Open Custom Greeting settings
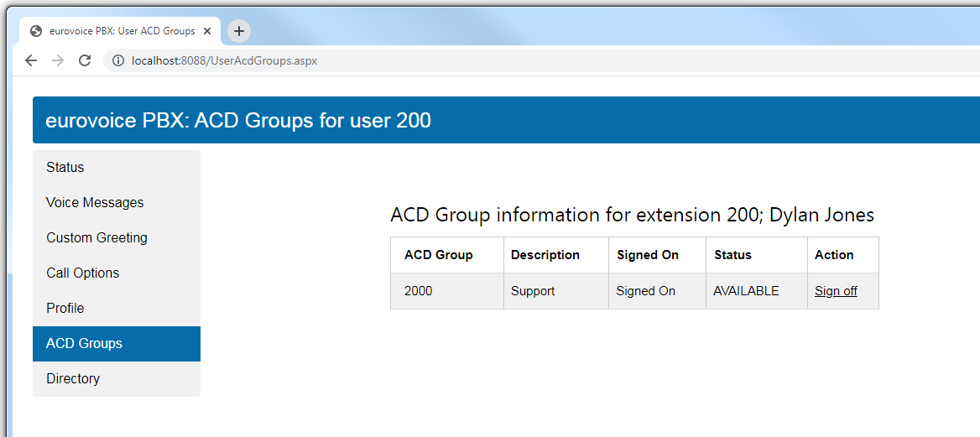 point(96,238)
